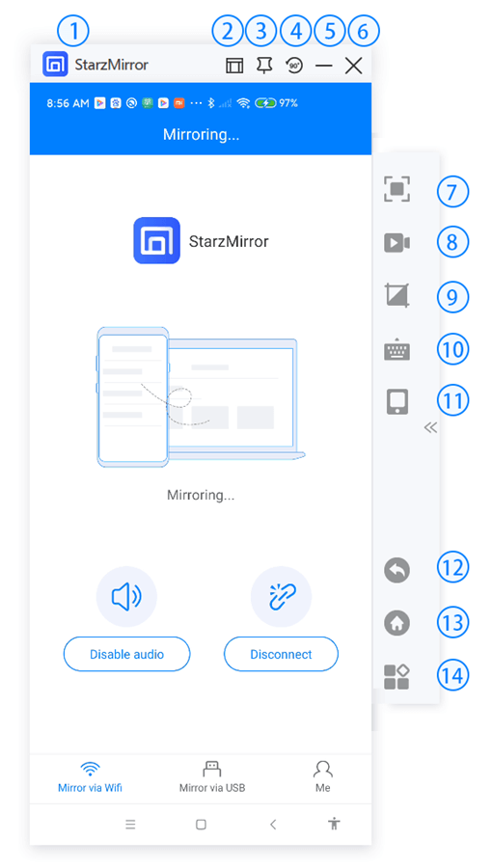Viewport: 493px width, 868px height.
Task: Click the StarzMirror logo in the title bar
Action: click(55, 65)
